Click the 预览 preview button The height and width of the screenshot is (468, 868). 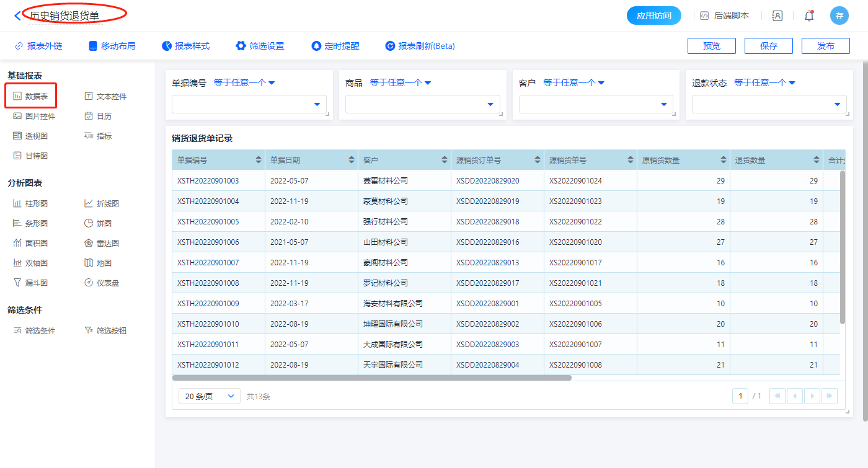click(x=711, y=46)
